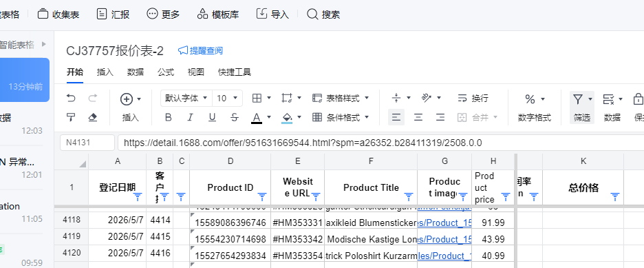This screenshot has height=268, width=644.
Task: Switch to the 插入 tab
Action: [x=105, y=72]
